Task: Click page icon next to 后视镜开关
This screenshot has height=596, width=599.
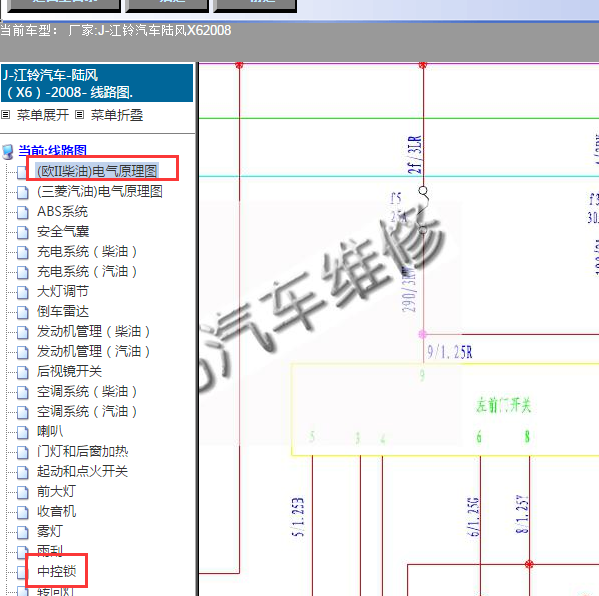Action: 23,372
